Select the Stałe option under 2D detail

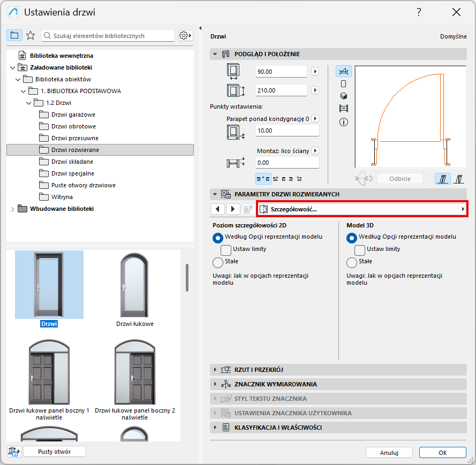[218, 262]
